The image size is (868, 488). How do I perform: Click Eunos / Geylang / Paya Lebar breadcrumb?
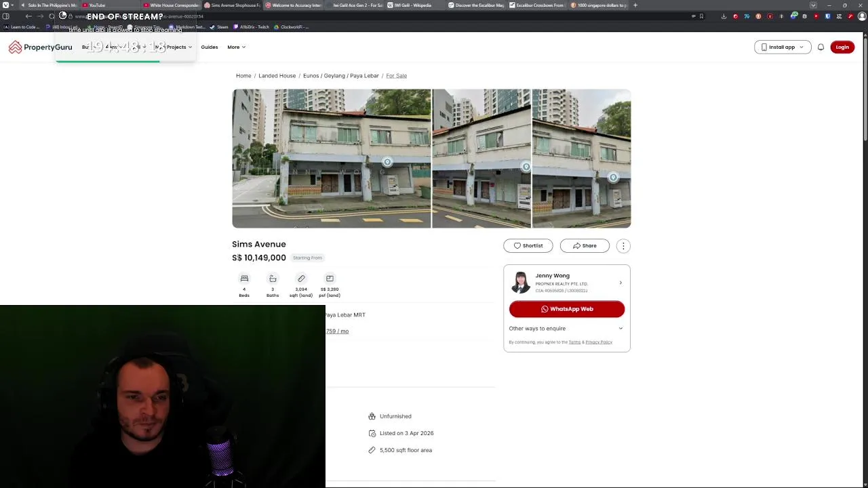pos(340,76)
